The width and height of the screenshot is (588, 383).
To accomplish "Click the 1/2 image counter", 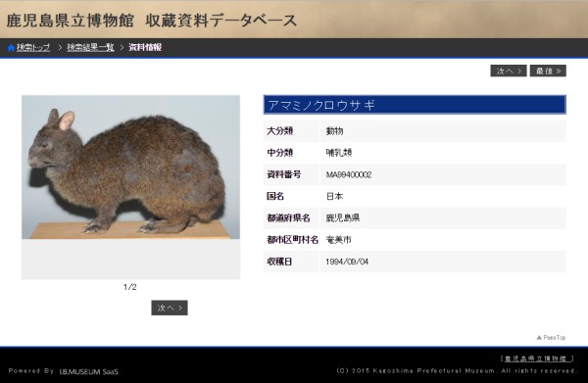I will pyautogui.click(x=130, y=287).
